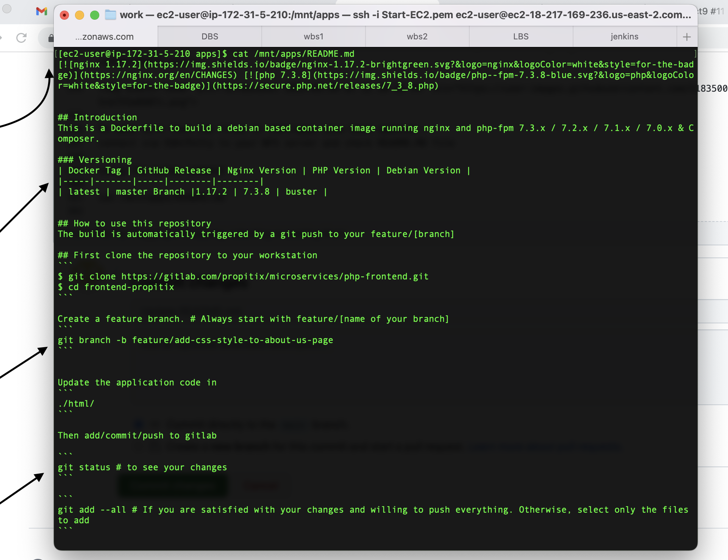Select the LBS tab
This screenshot has width=728, height=560.
(520, 36)
